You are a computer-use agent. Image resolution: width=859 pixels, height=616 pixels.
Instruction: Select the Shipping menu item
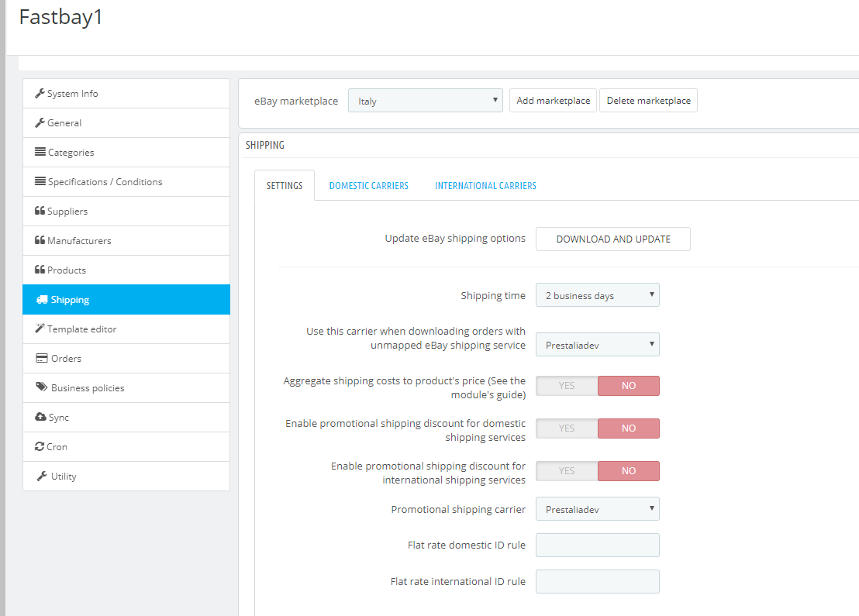pyautogui.click(x=126, y=300)
